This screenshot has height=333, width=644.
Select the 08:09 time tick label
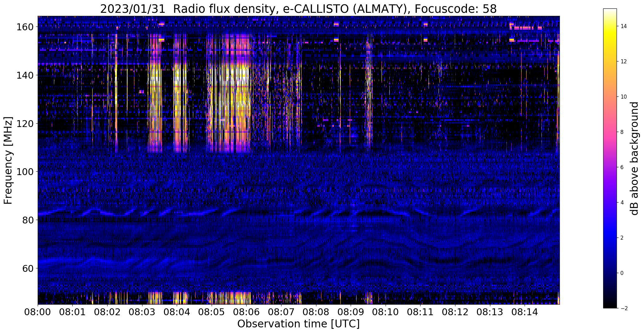[351, 312]
